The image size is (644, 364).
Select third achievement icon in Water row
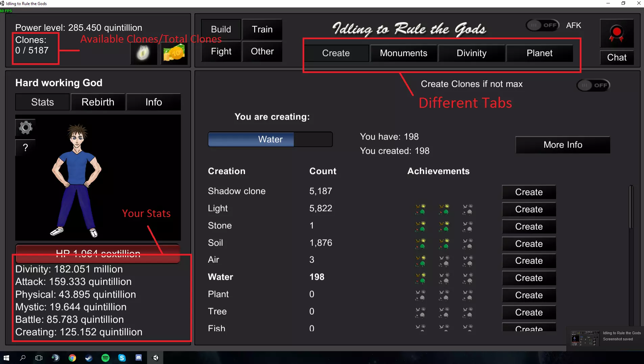pos(468,278)
